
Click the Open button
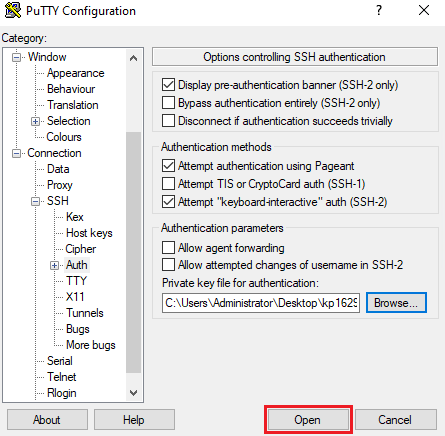(x=308, y=420)
